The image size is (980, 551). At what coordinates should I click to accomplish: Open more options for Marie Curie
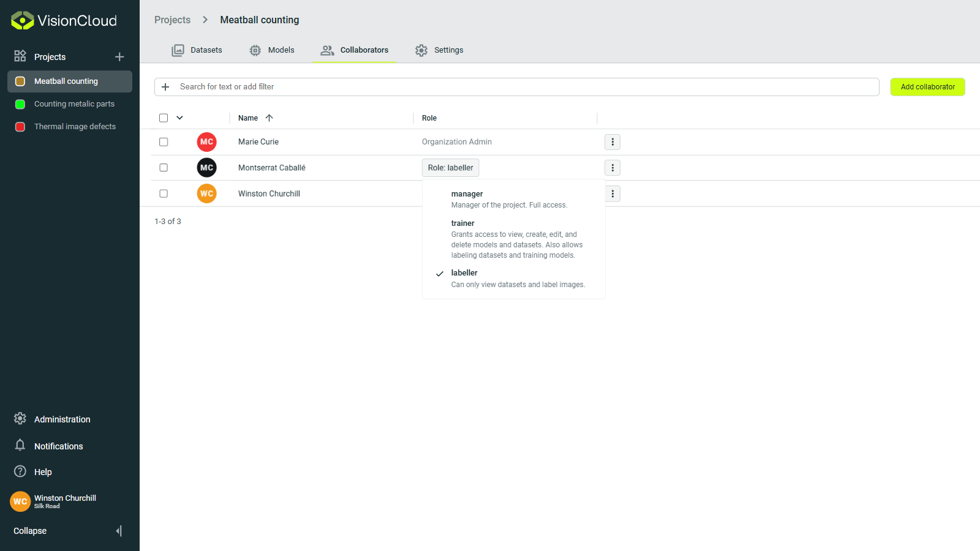(x=612, y=142)
